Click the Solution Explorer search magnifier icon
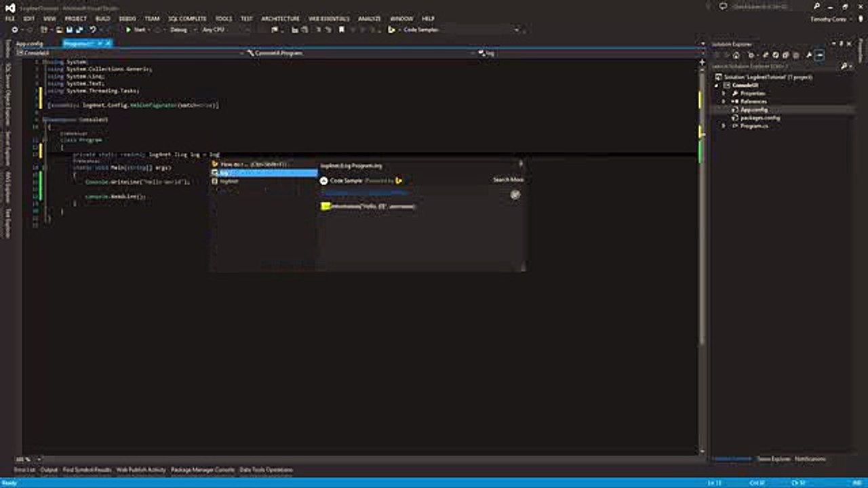This screenshot has height=488, width=868. pyautogui.click(x=844, y=66)
